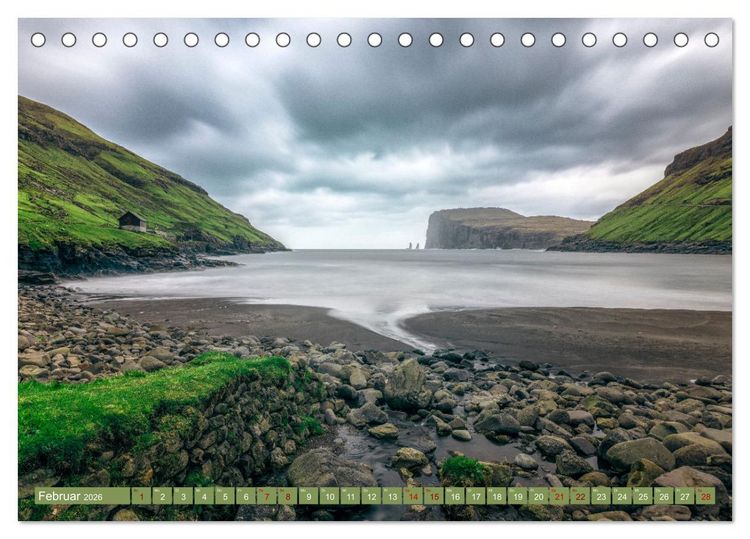
Task: Pick date 19 in the calendar strip
Action: coord(518,496)
